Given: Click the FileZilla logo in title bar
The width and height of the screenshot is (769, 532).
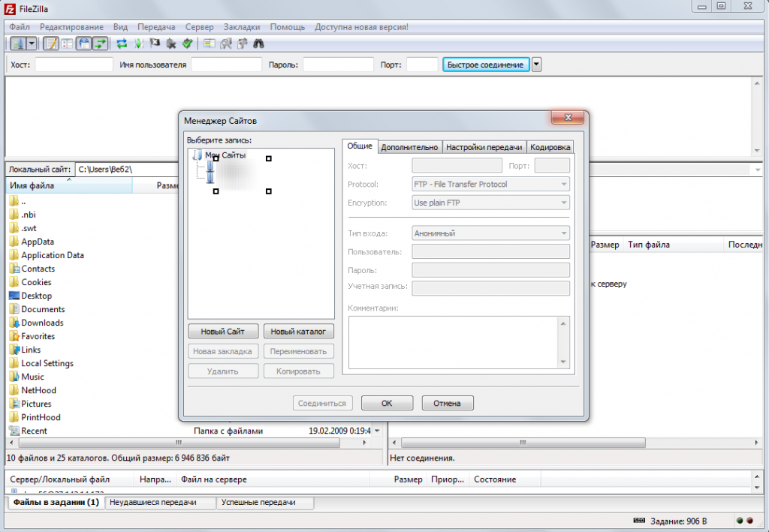Looking at the screenshot, I should [10, 9].
